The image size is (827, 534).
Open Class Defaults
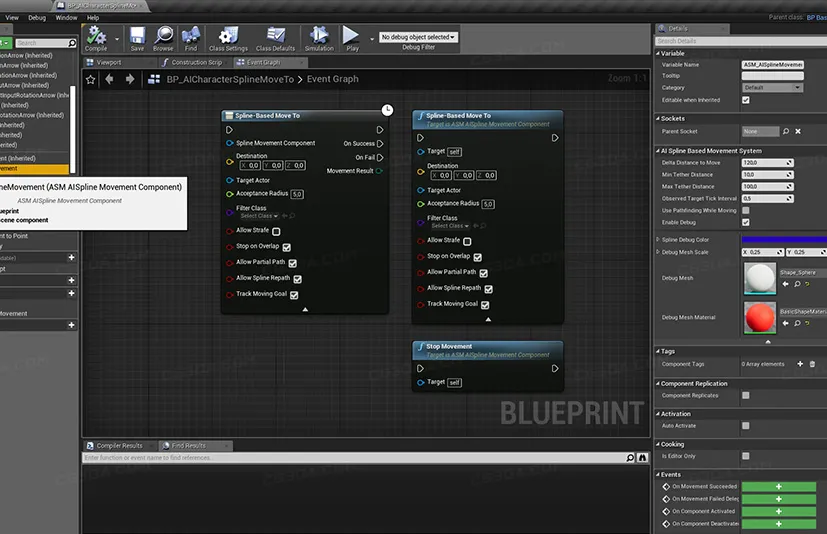[x=275, y=39]
